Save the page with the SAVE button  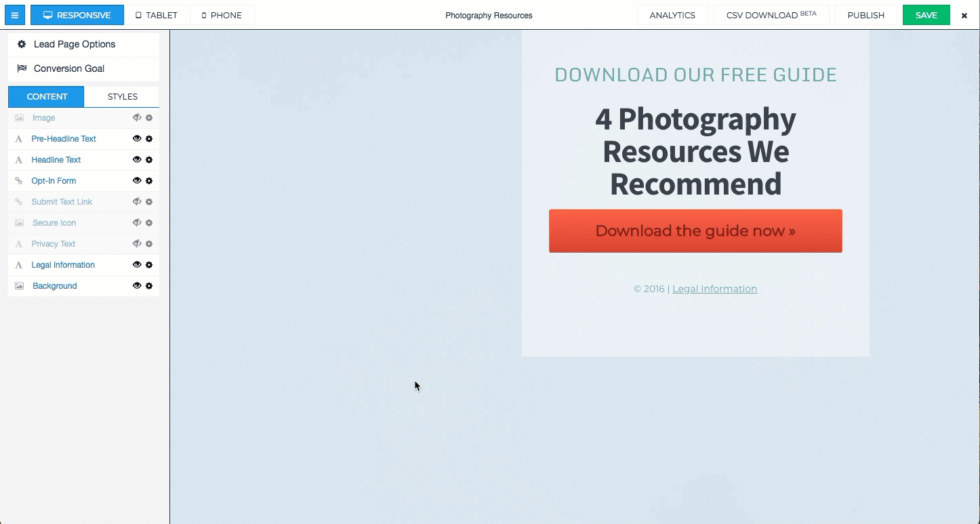pyautogui.click(x=926, y=14)
